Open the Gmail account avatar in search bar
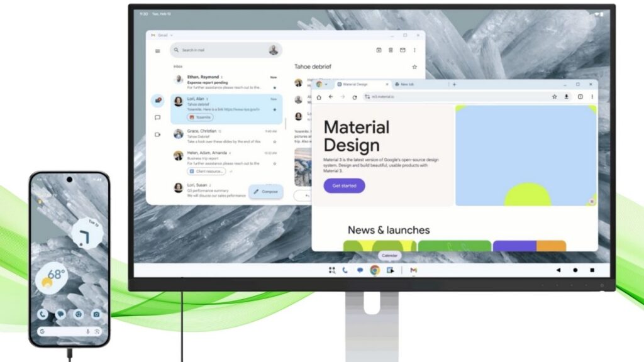This screenshot has width=644, height=362. click(274, 50)
